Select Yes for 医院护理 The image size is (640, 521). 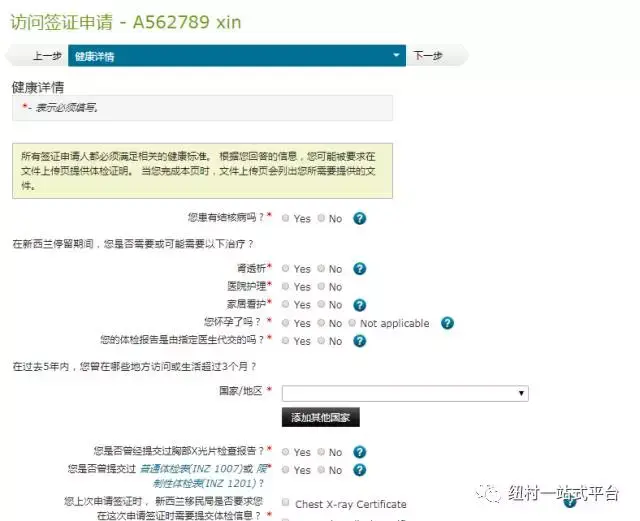click(286, 286)
